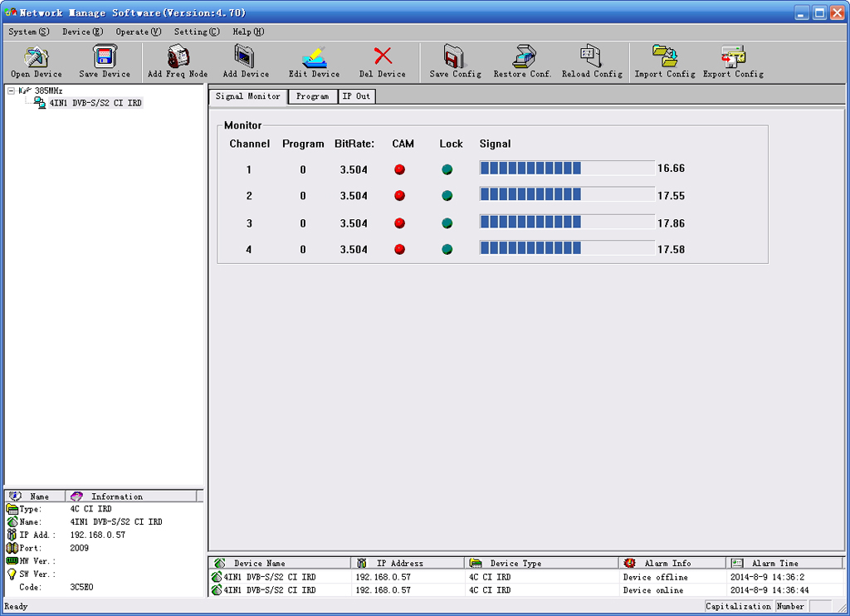This screenshot has height=616, width=850.
Task: Select the Device offline alarm text
Action: 656,577
